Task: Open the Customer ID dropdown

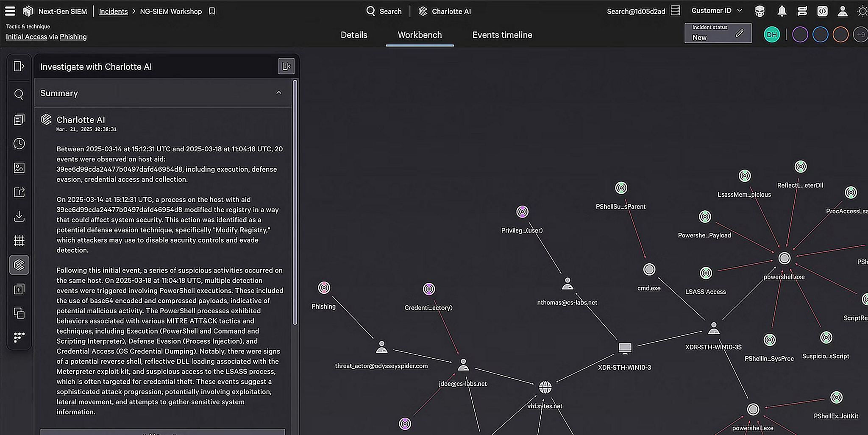Action: 716,10
